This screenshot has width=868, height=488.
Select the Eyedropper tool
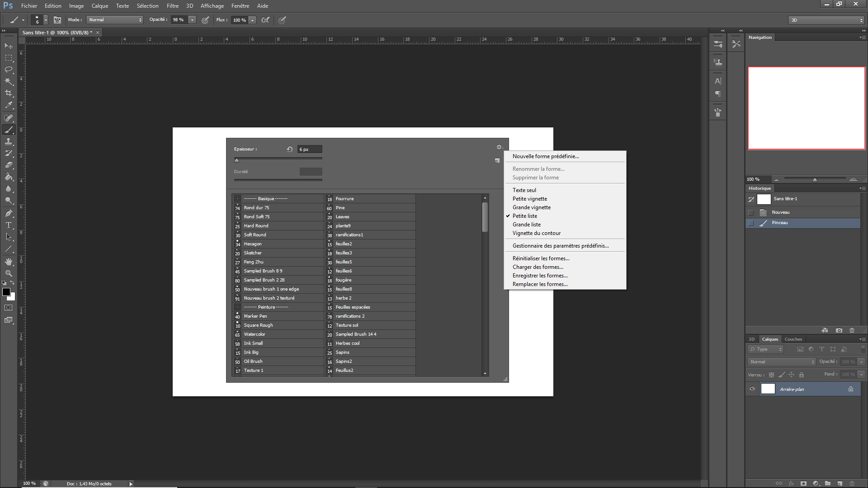click(9, 105)
